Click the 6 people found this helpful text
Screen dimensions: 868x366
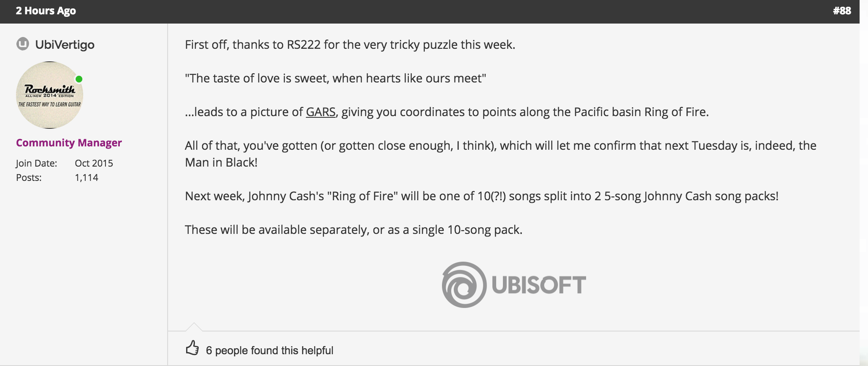click(x=269, y=350)
